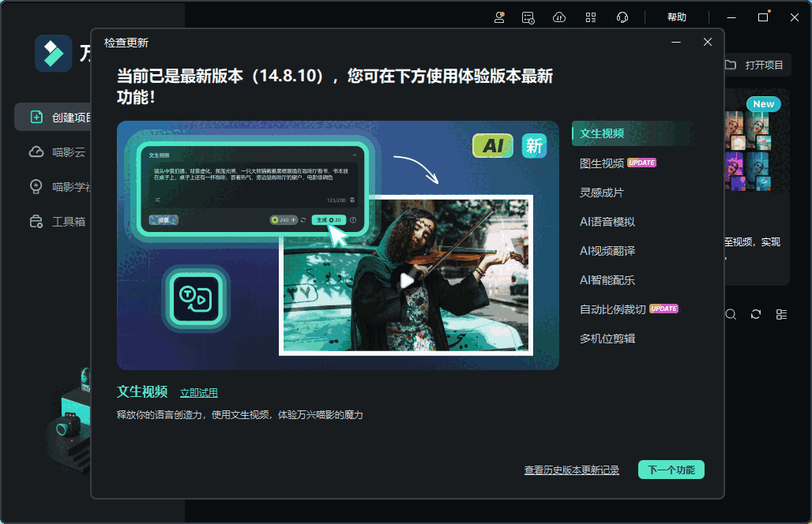This screenshot has height=524, width=812.
Task: Select 工具箱 toolbox in the sidebar
Action: [58, 221]
